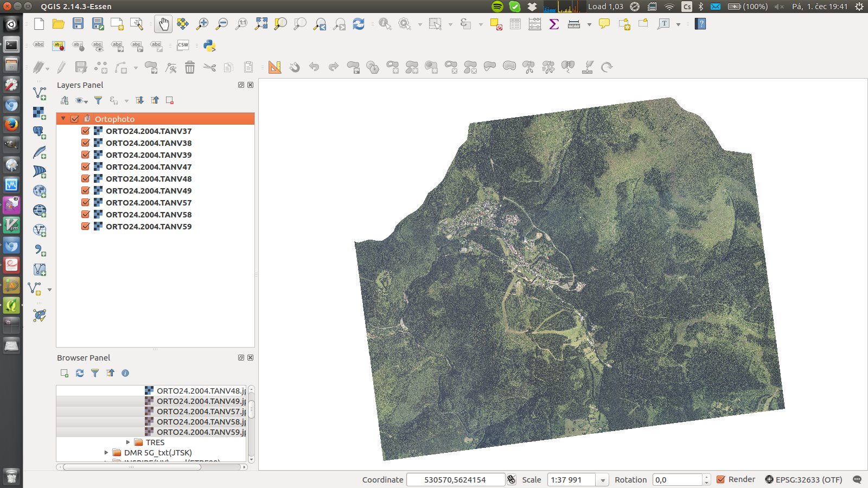The height and width of the screenshot is (488, 868).
Task: Uncheck layer ORTO24.2004.TANV47
Action: (x=85, y=166)
